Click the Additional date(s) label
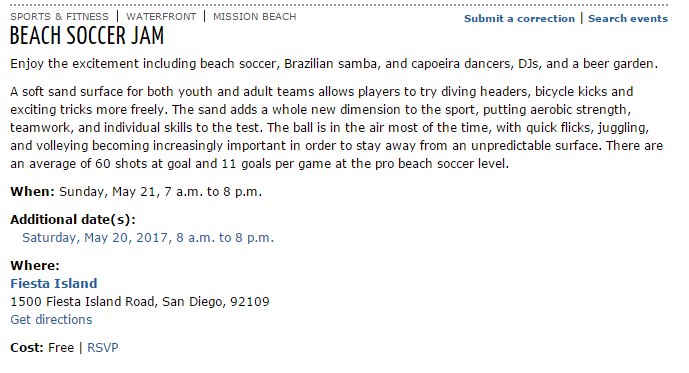The width and height of the screenshot is (689, 373). tap(73, 219)
